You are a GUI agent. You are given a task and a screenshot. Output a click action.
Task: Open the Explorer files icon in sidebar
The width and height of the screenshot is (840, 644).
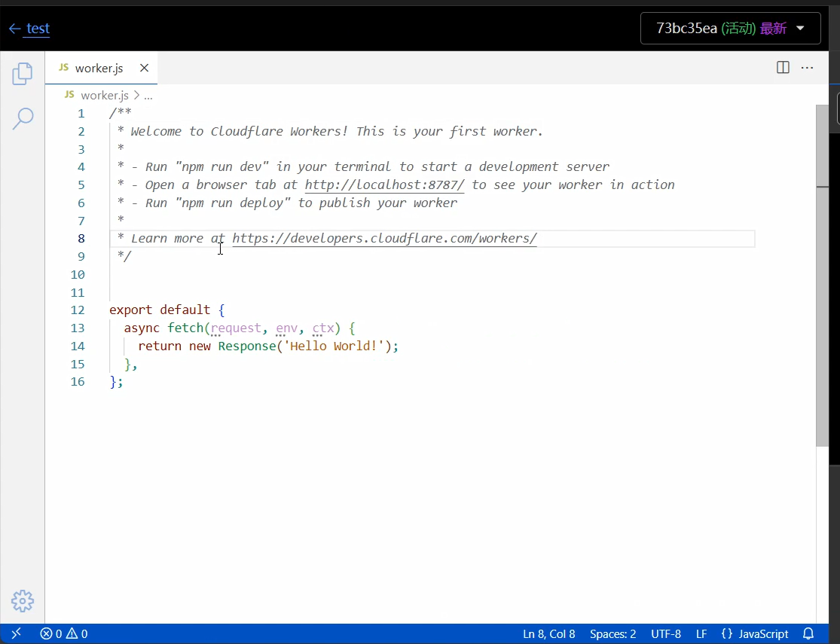click(x=23, y=74)
